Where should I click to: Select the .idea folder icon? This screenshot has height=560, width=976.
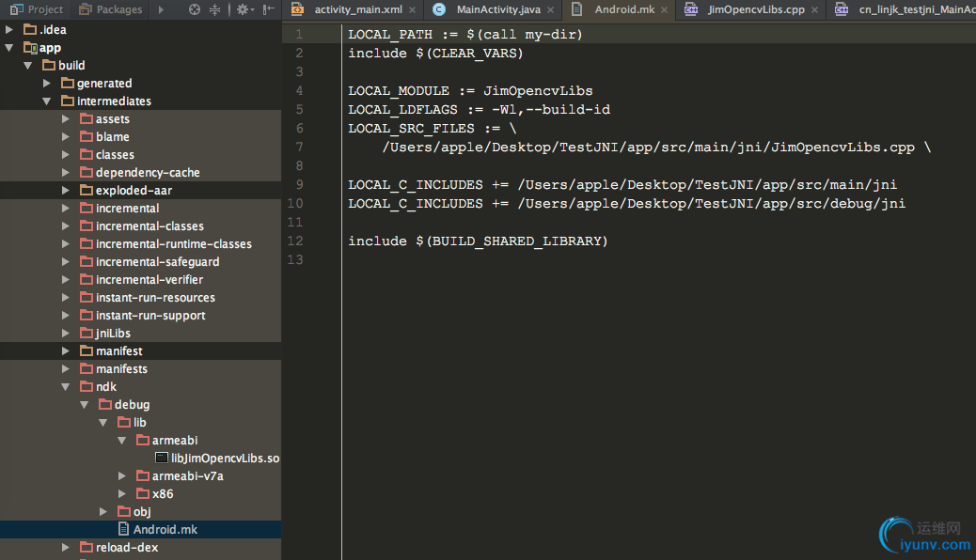30,29
